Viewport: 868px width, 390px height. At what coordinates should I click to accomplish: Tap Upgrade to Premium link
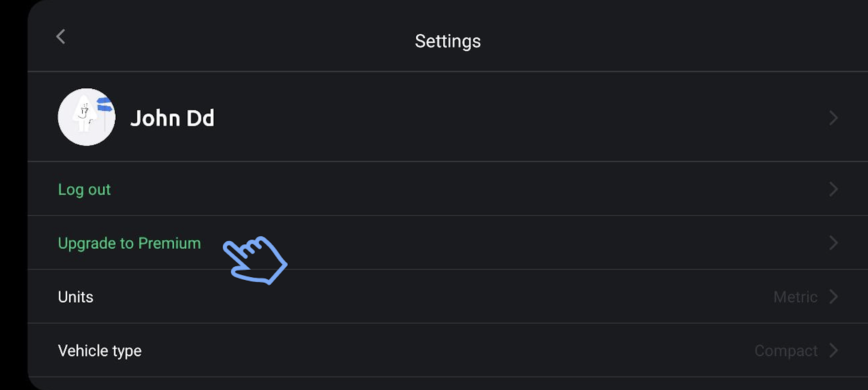pyautogui.click(x=129, y=243)
